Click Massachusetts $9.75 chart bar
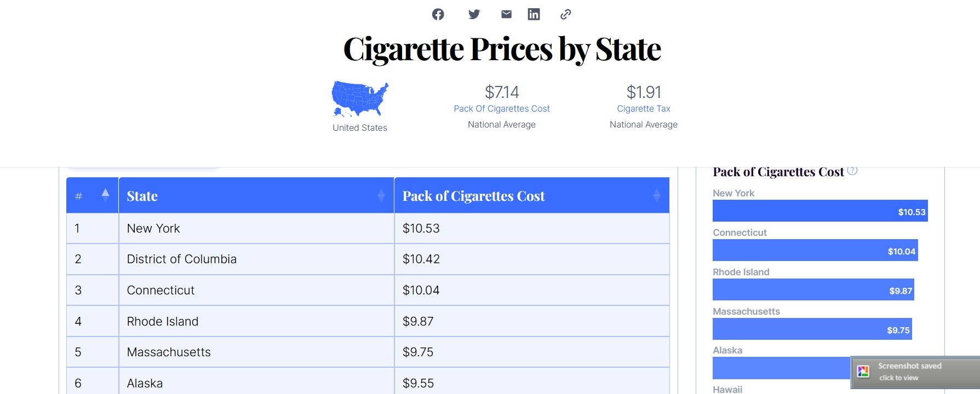 812,329
